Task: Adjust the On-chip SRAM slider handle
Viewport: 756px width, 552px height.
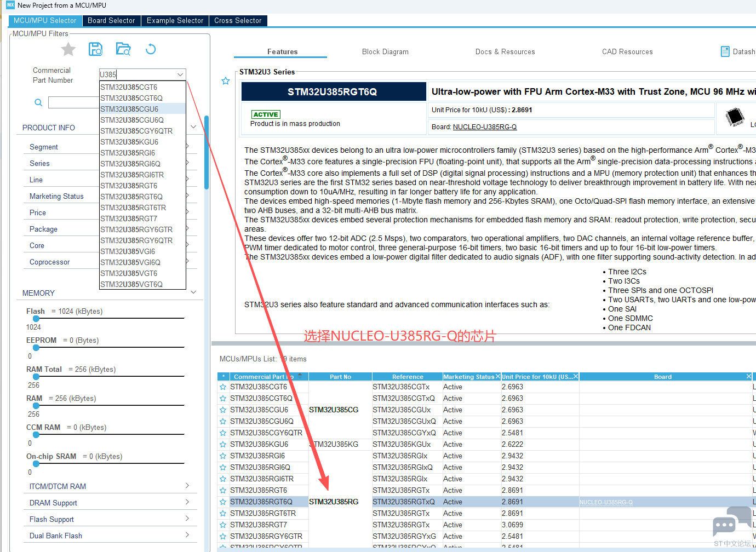Action: [36, 464]
